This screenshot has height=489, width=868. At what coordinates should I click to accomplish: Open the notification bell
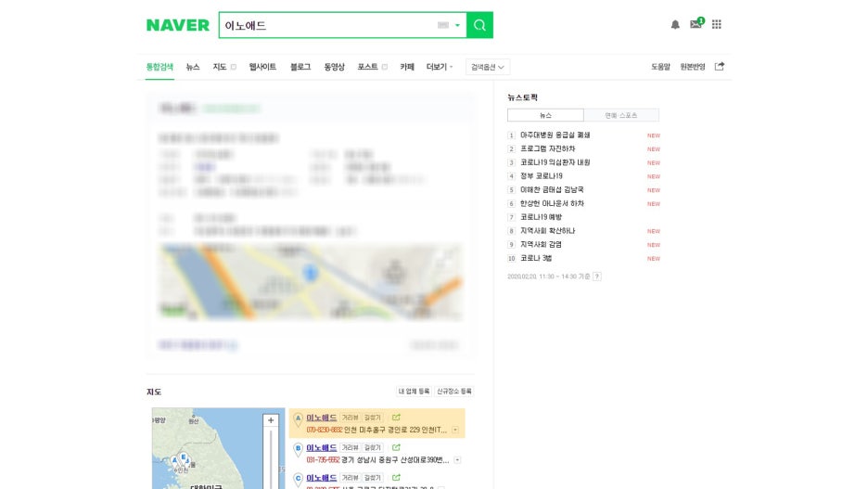click(675, 24)
